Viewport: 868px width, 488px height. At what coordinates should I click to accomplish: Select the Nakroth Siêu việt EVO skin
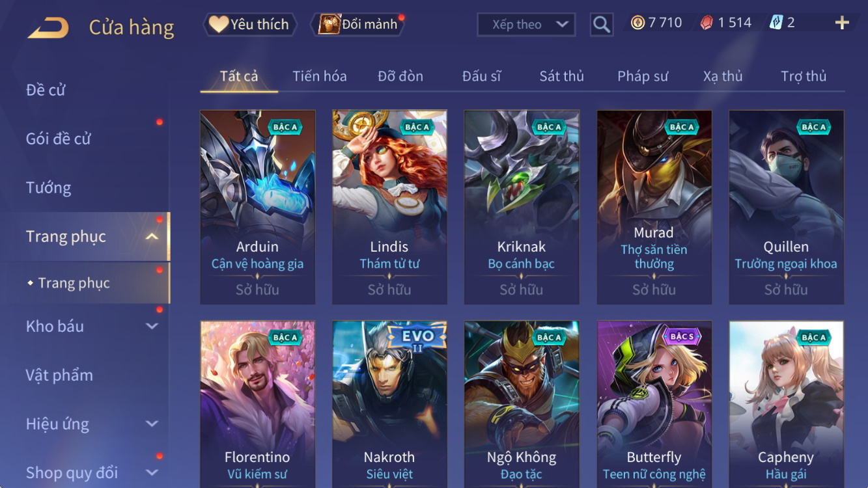[x=389, y=404]
